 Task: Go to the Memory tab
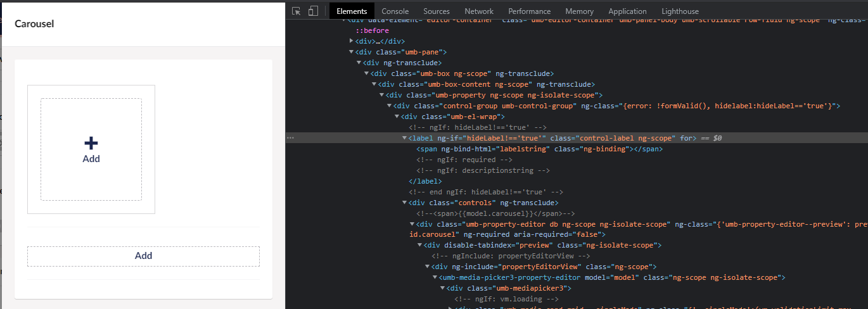pyautogui.click(x=580, y=11)
